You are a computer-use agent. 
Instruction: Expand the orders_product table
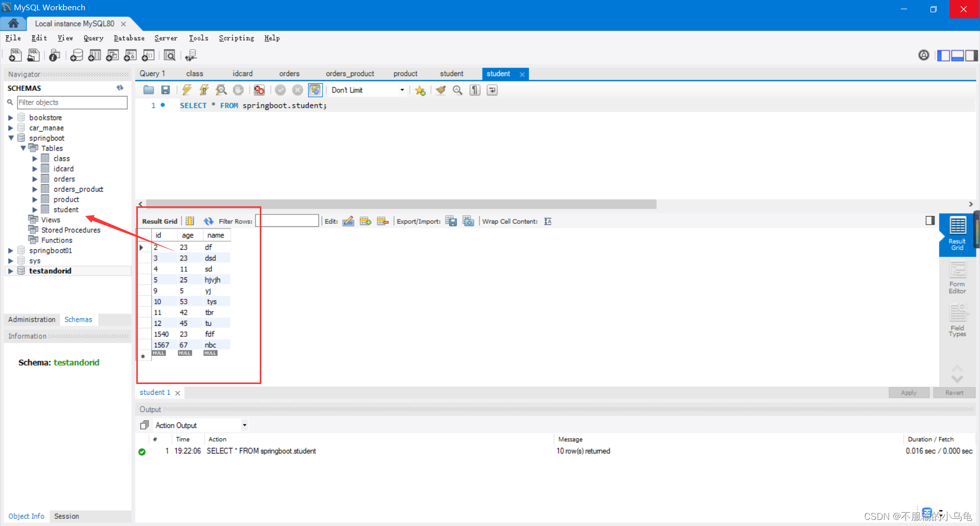point(35,189)
